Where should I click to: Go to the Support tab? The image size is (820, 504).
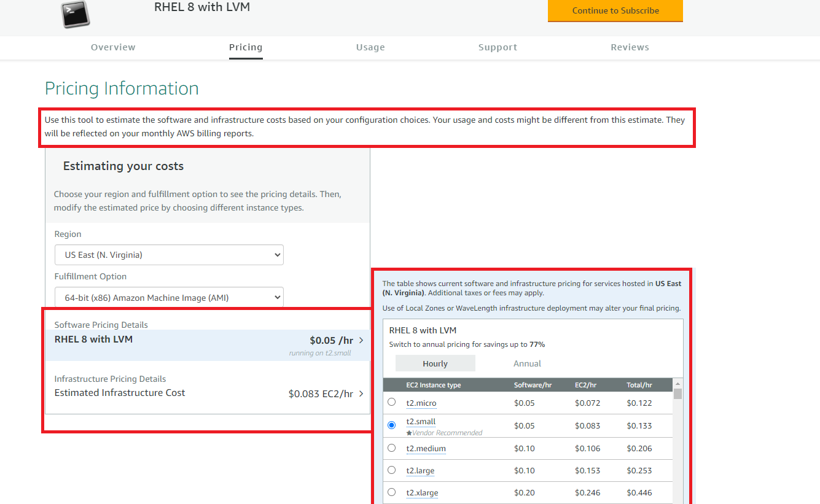[498, 47]
